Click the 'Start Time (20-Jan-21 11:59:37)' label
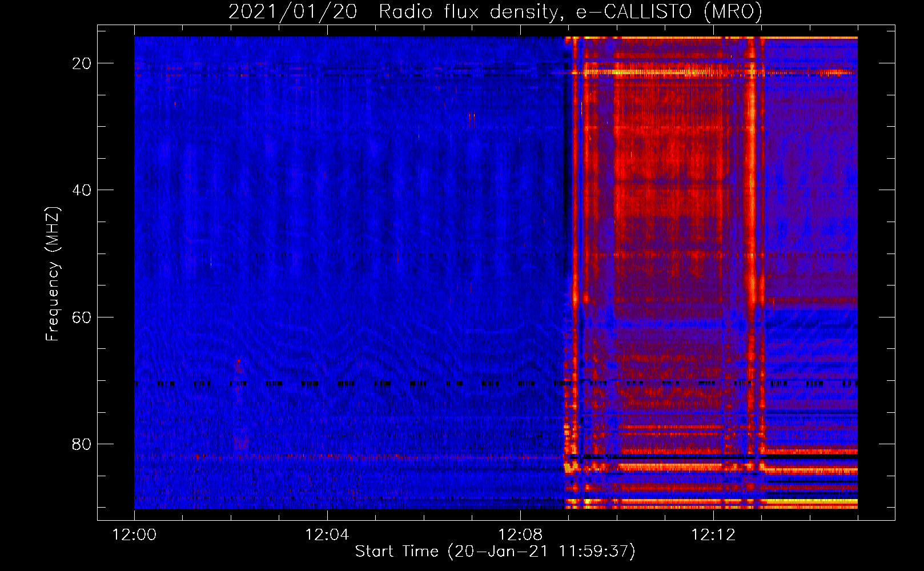This screenshot has height=571, width=924. (x=495, y=551)
